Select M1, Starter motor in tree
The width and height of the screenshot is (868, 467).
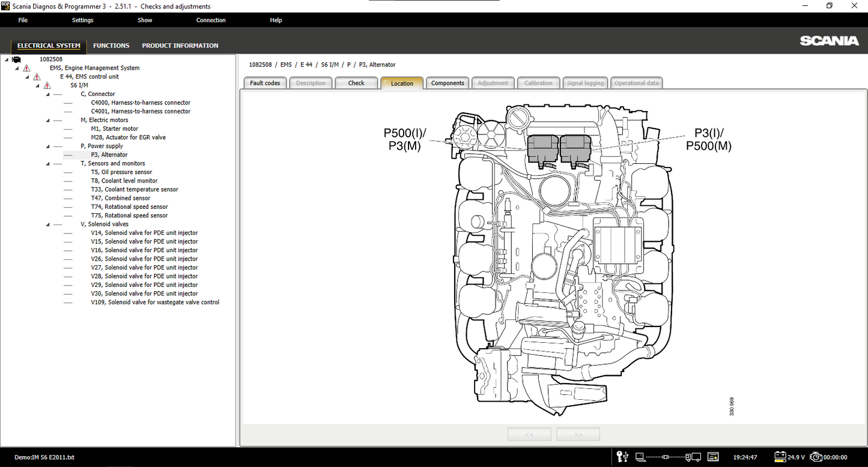tap(114, 129)
